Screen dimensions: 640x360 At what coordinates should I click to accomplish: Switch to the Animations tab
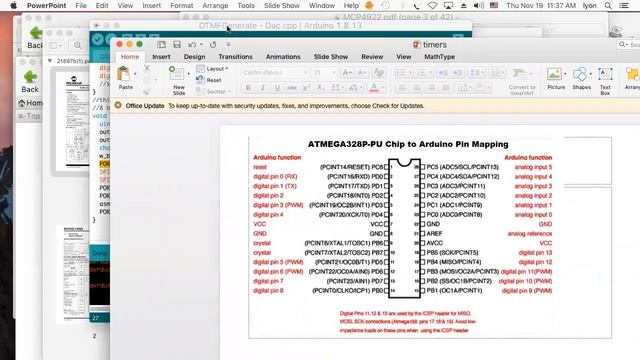coord(283,57)
